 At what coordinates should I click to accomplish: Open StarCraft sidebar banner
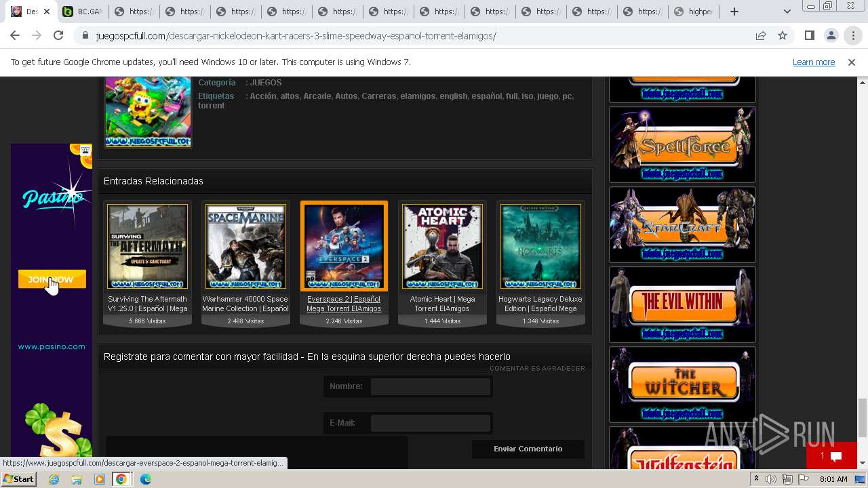[682, 224]
